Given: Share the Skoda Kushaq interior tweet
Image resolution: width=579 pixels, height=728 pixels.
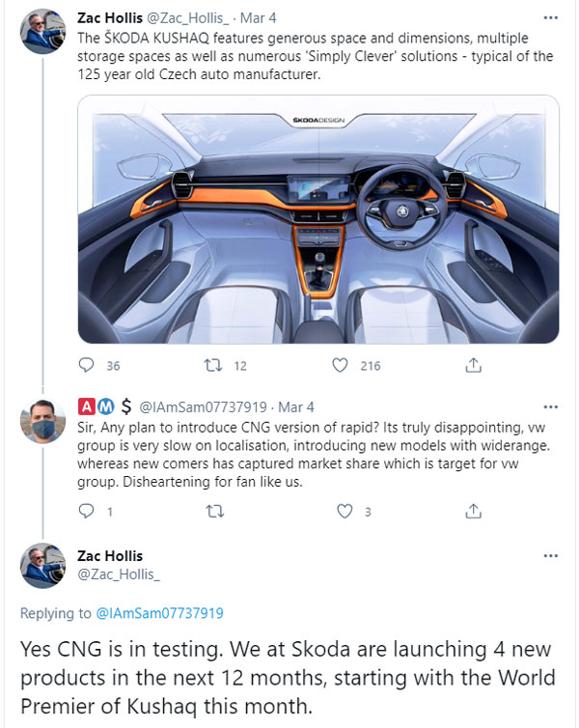Looking at the screenshot, I should [474, 366].
